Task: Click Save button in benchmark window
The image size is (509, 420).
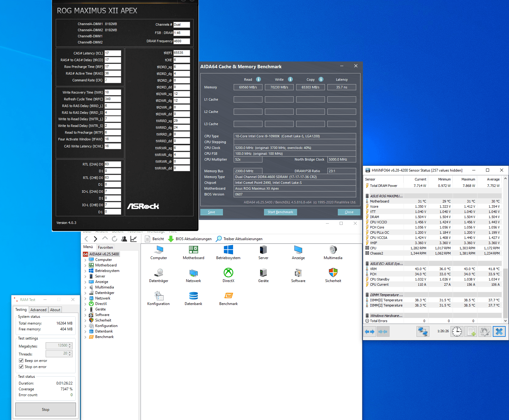Action: [211, 212]
